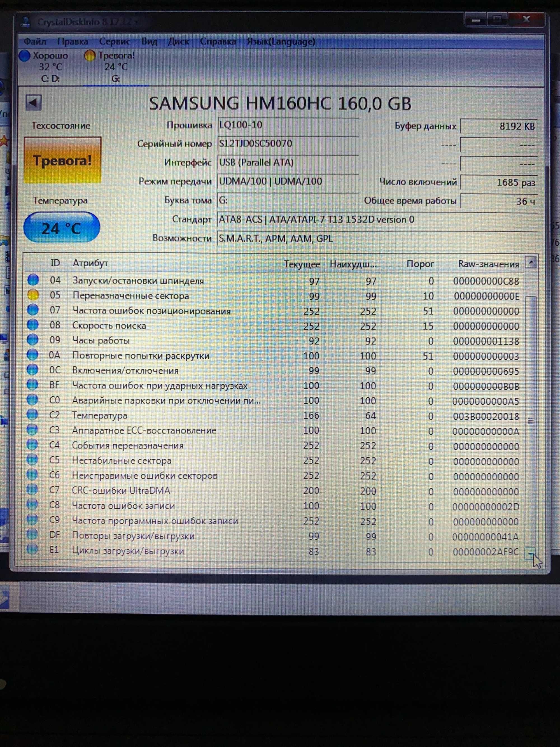
Task: Open the Правка menu
Action: pos(73,41)
